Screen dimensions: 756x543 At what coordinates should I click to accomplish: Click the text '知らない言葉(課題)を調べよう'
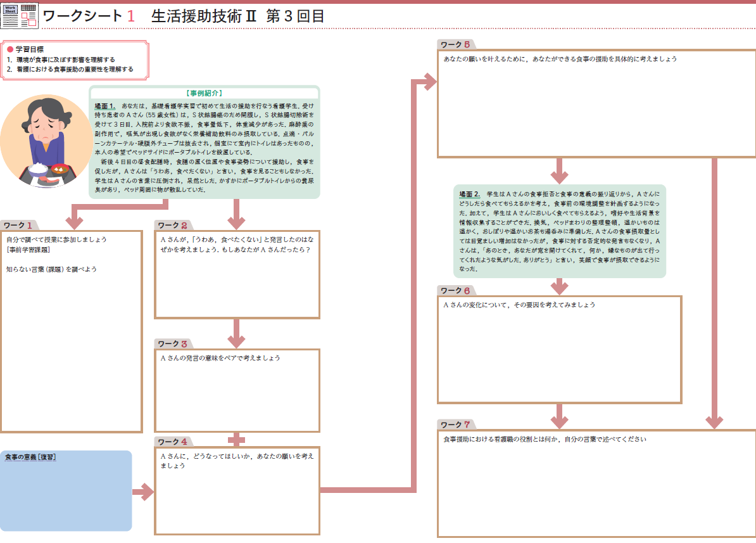51,269
